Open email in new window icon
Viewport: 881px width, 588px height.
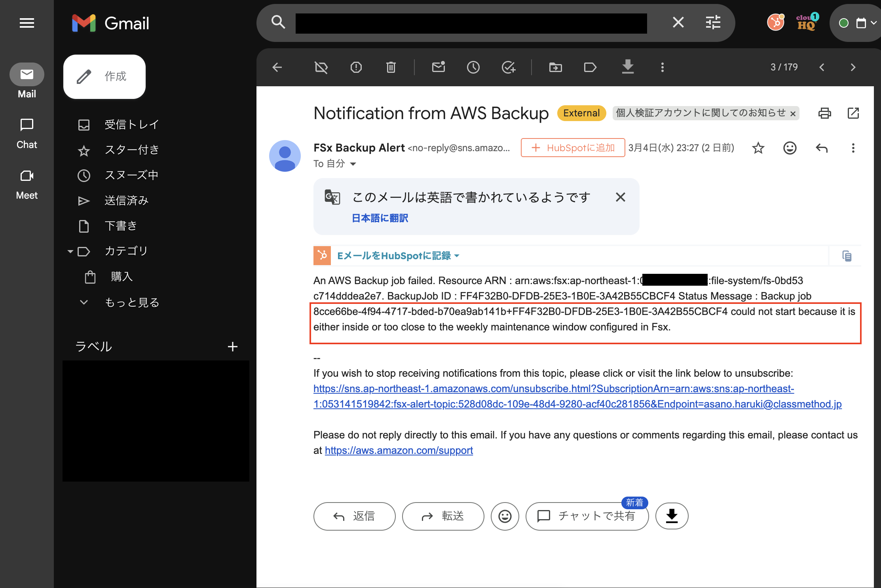pyautogui.click(x=853, y=113)
